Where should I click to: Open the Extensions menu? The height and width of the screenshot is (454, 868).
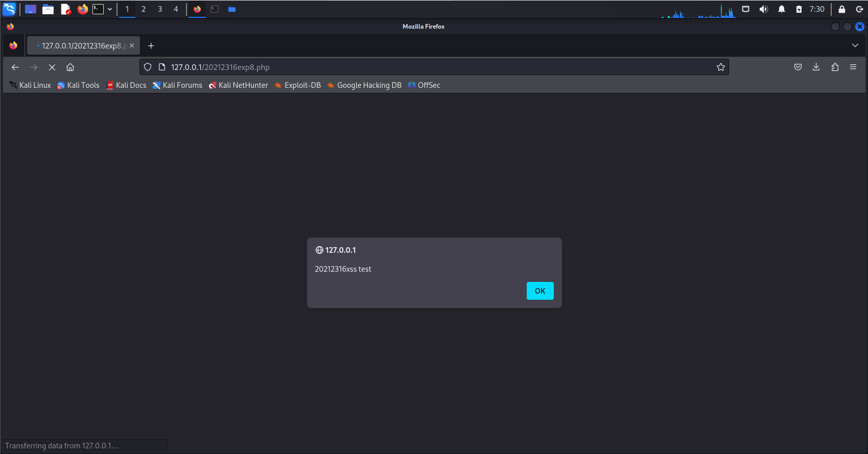[x=835, y=67]
